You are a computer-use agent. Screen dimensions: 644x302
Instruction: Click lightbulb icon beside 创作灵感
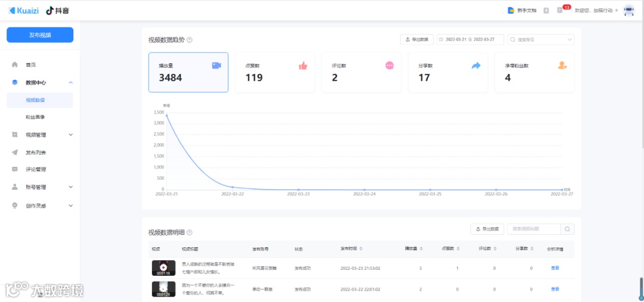pyautogui.click(x=15, y=206)
